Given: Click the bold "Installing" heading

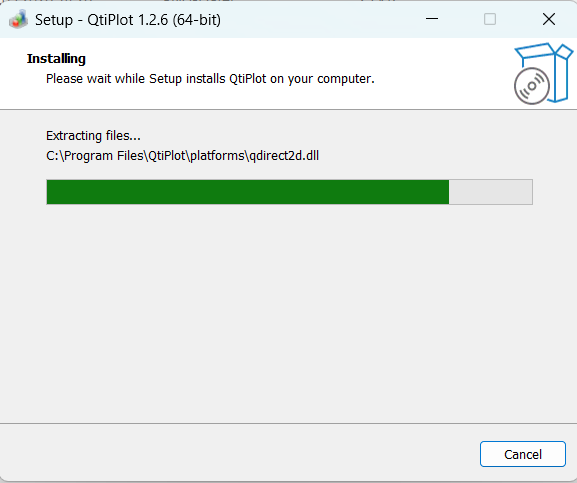Looking at the screenshot, I should point(56,59).
